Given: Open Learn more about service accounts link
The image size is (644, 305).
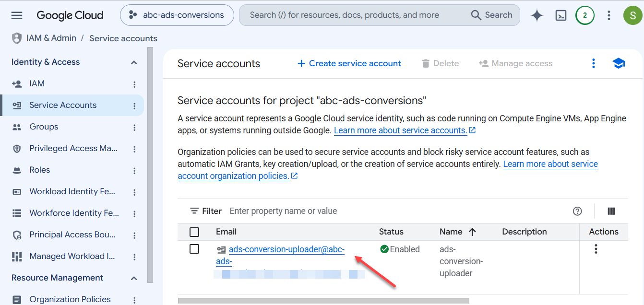Looking at the screenshot, I should (405, 130).
